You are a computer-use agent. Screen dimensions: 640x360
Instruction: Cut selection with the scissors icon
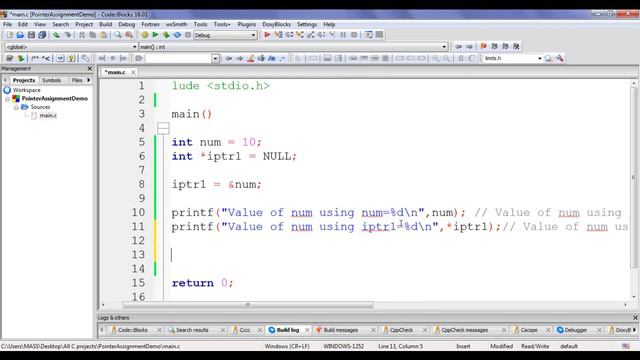coord(82,35)
